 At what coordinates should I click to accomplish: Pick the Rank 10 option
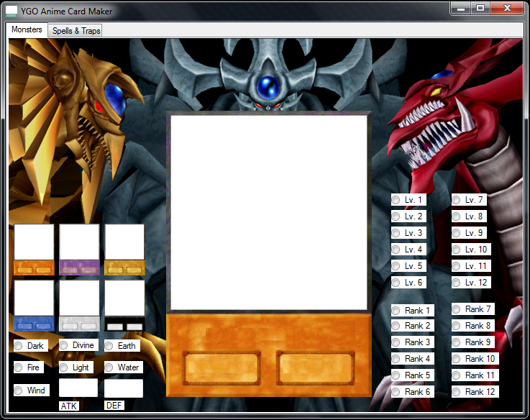475,358
